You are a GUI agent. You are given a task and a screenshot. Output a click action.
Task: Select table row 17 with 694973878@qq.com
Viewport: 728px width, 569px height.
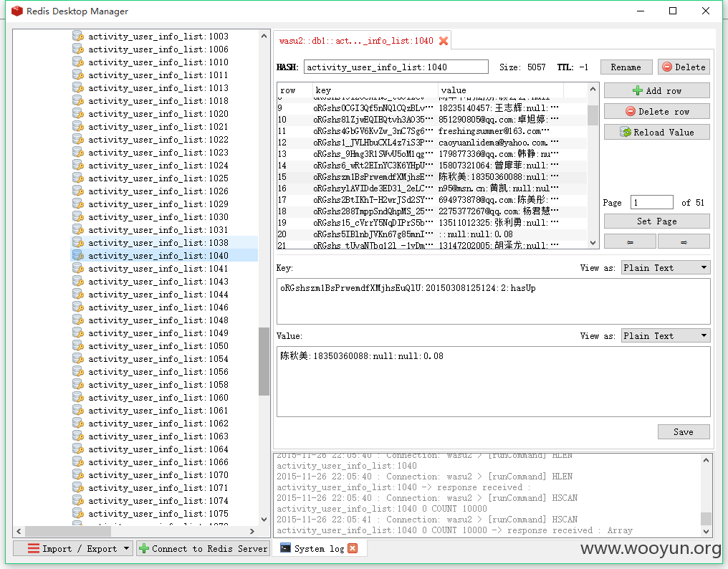432,200
